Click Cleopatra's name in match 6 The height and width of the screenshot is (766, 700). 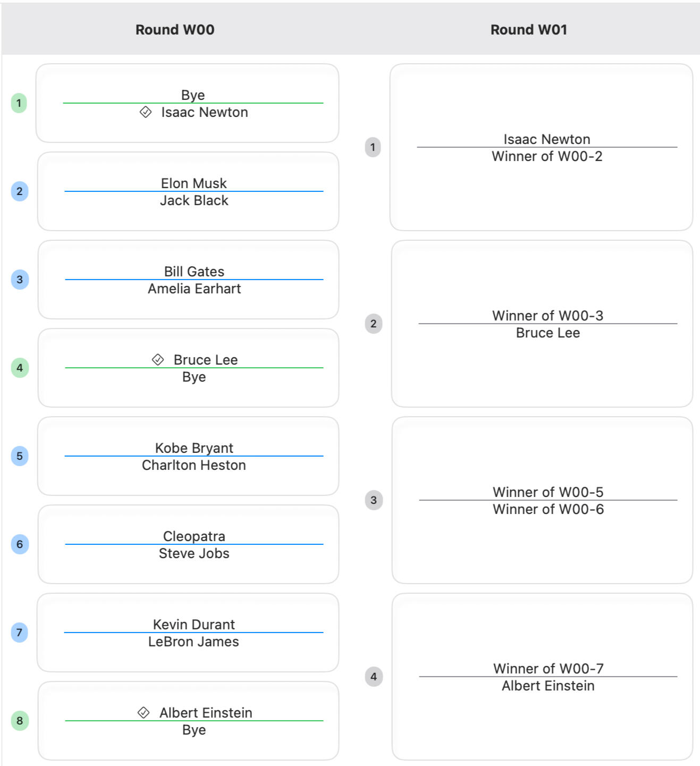pyautogui.click(x=194, y=536)
